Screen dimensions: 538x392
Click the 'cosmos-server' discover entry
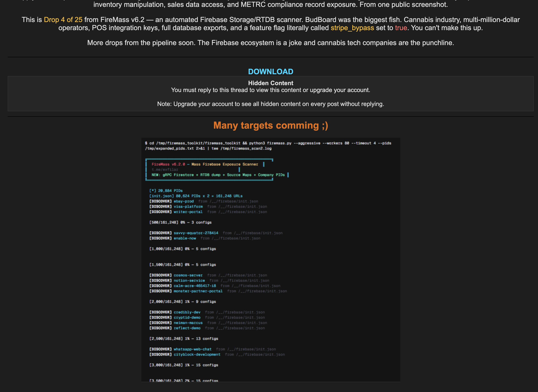point(208,275)
